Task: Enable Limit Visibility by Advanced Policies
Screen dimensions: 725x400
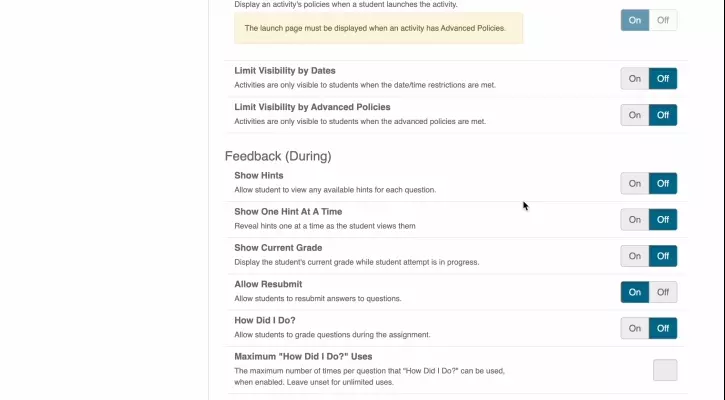Action: tap(634, 115)
